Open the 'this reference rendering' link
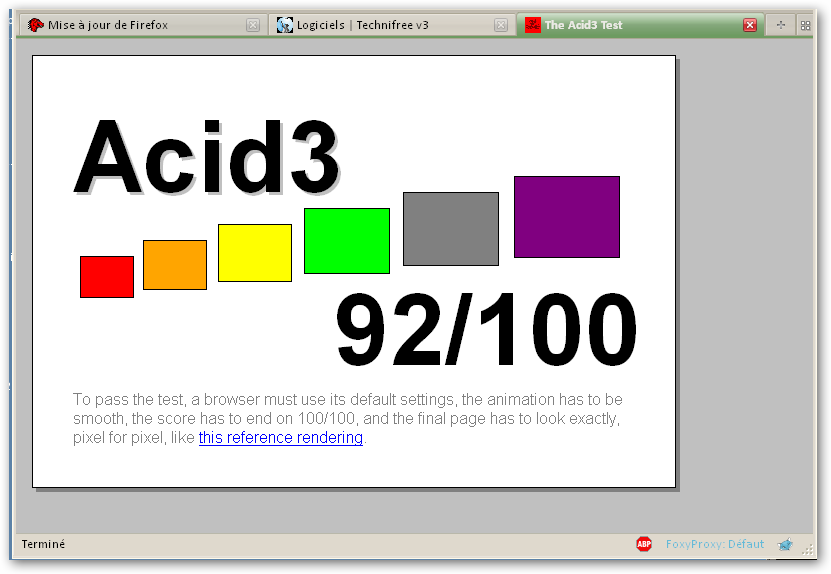Image resolution: width=831 pixels, height=574 pixels. pos(280,438)
